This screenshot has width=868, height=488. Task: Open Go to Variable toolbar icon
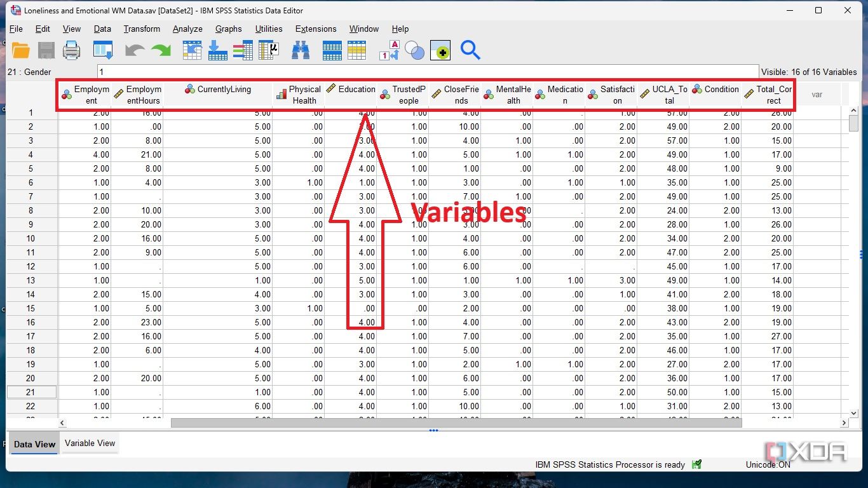(217, 50)
